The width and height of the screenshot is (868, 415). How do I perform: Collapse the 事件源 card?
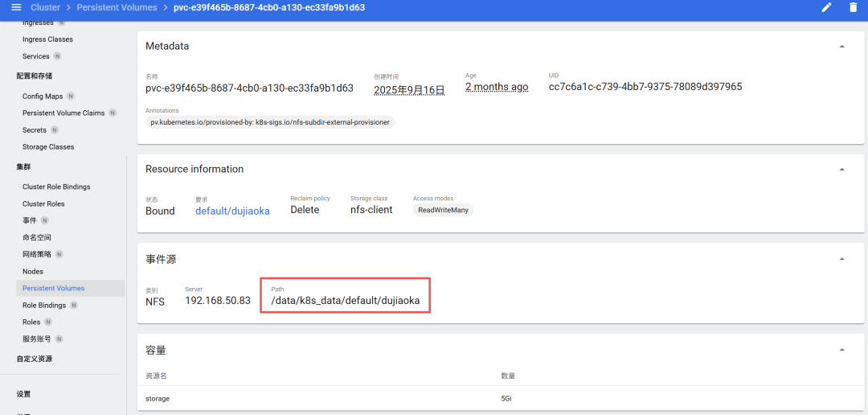tap(842, 259)
